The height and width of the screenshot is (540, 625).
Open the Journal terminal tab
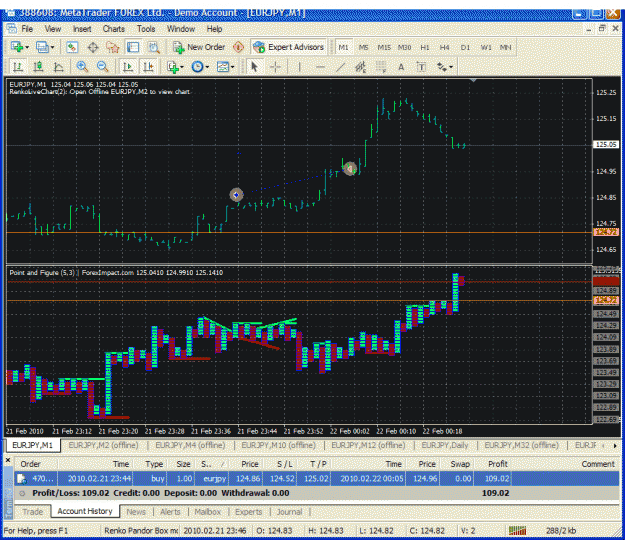[289, 512]
